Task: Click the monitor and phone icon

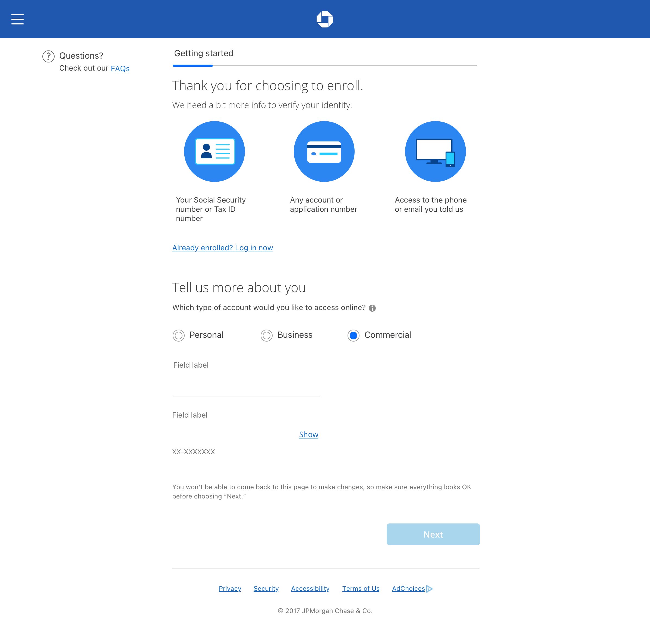Action: click(435, 151)
